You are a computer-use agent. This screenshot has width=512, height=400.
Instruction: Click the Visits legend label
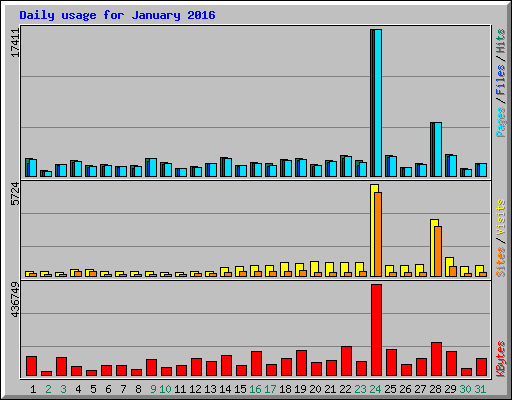pos(501,218)
